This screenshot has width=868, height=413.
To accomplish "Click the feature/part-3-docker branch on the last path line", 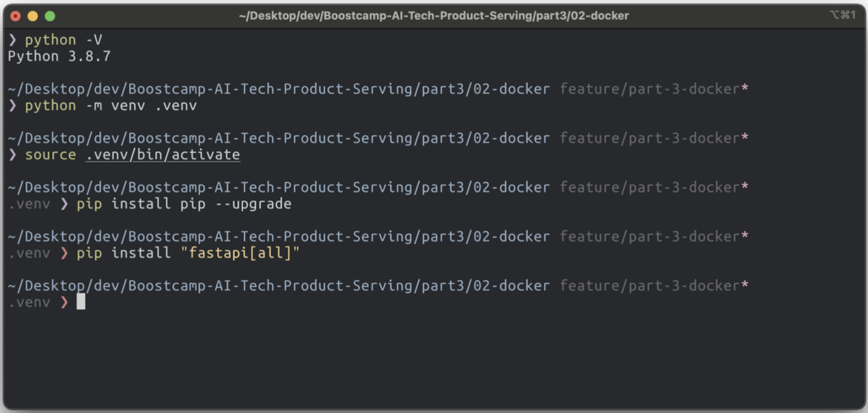I will coord(650,286).
